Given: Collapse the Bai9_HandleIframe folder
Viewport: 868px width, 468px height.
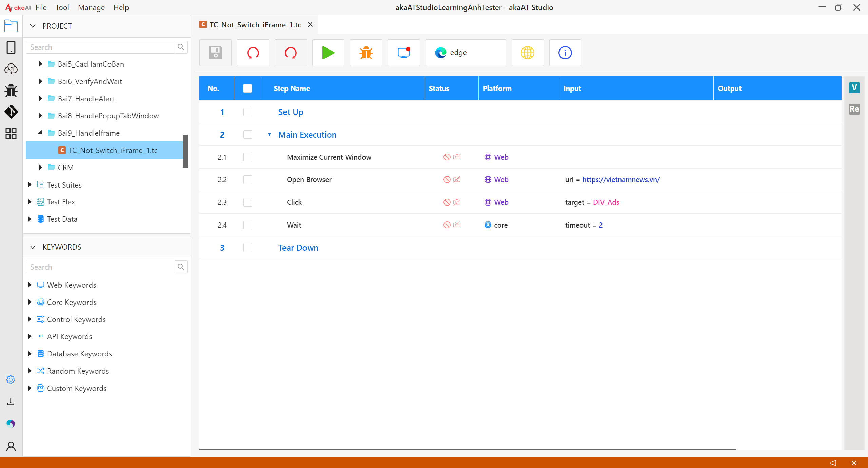Looking at the screenshot, I should coord(40,133).
